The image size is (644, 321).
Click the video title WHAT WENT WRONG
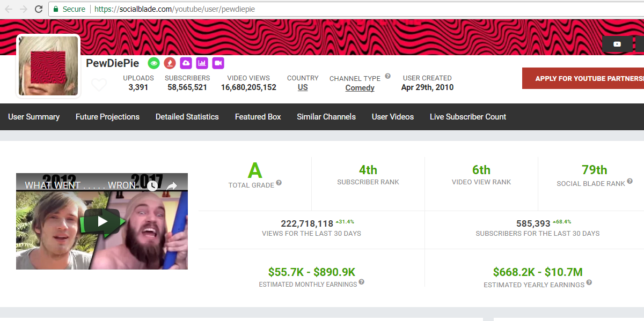(x=83, y=185)
